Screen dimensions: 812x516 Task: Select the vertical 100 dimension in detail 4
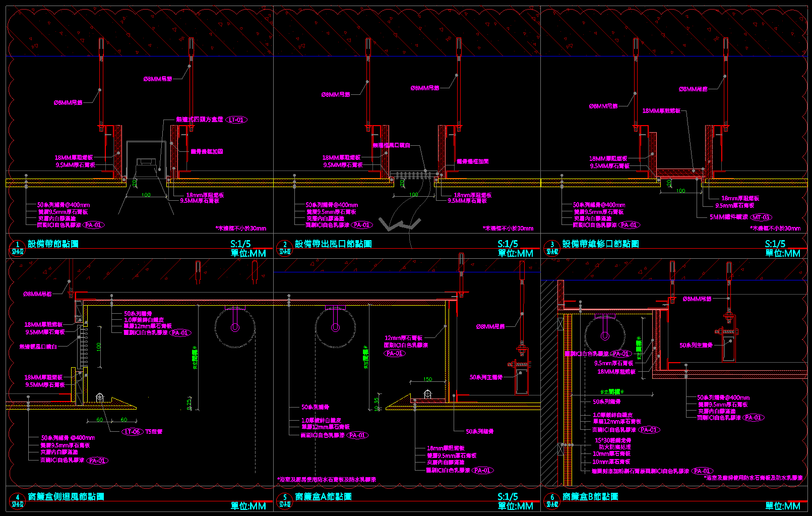(x=99, y=347)
